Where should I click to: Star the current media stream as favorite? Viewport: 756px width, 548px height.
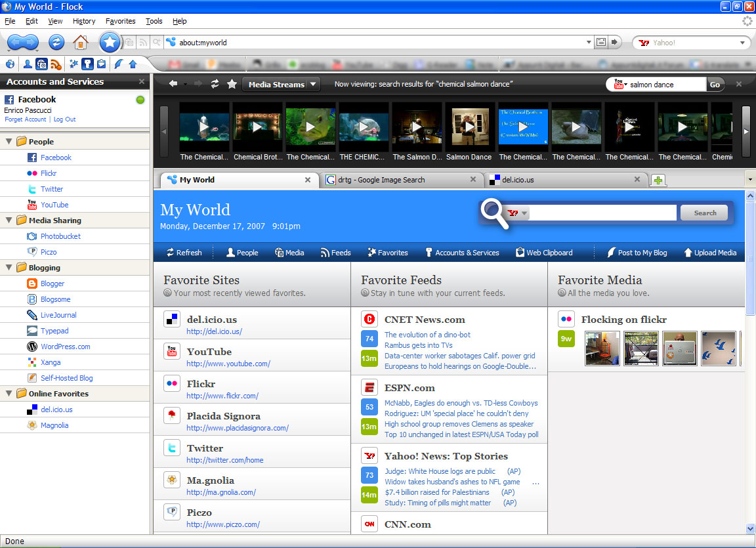(x=232, y=84)
